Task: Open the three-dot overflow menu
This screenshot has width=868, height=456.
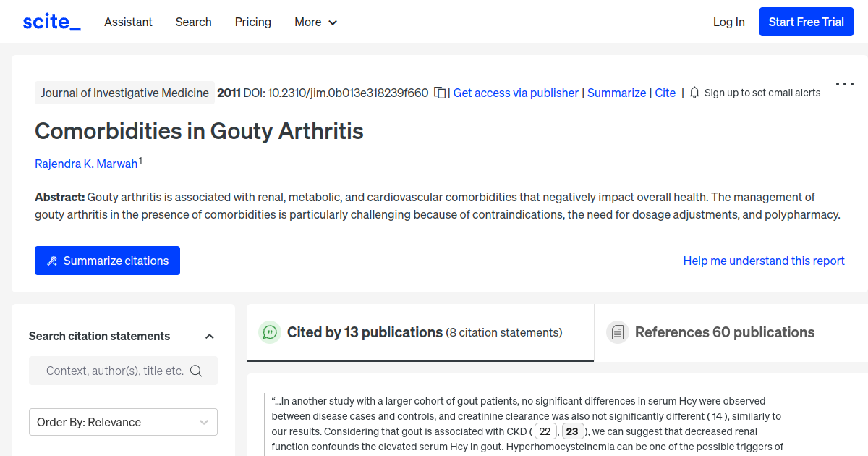Action: 844,84
